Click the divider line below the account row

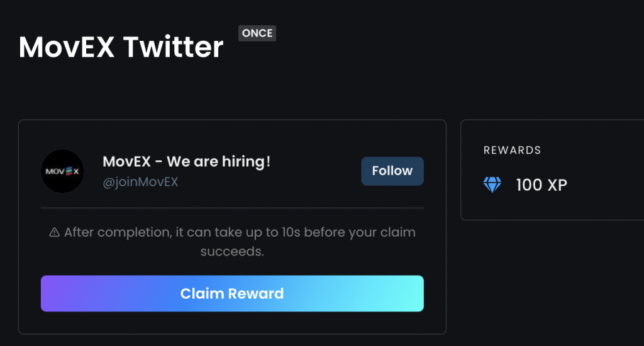point(232,208)
